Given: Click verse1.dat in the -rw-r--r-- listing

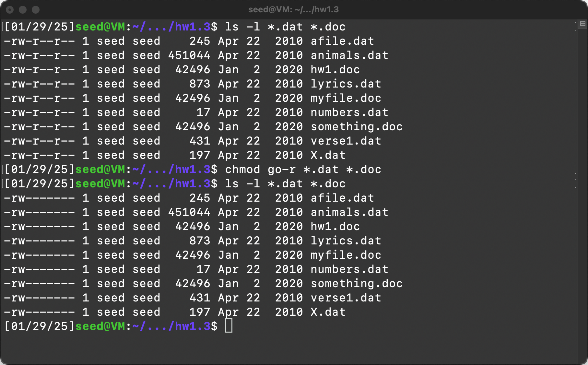Looking at the screenshot, I should click(346, 141).
